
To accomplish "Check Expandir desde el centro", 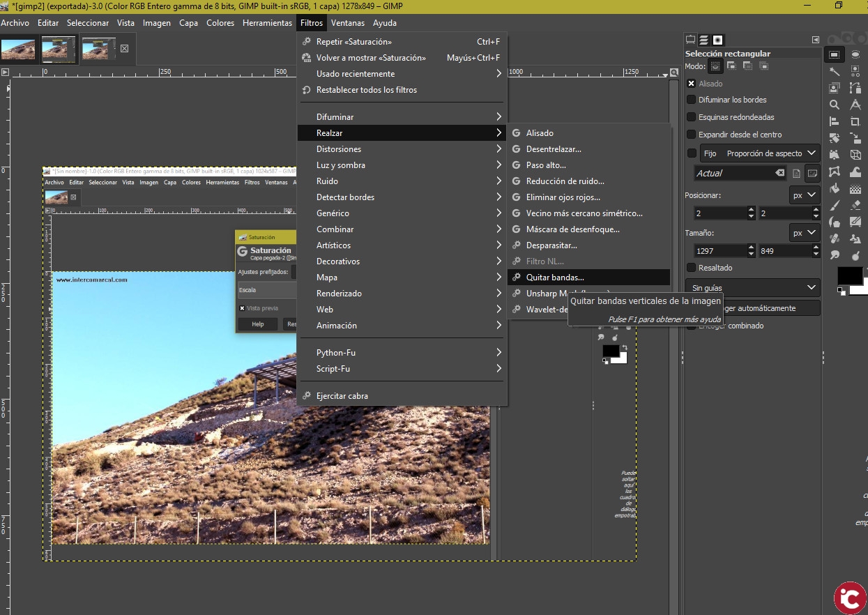I will click(x=692, y=135).
